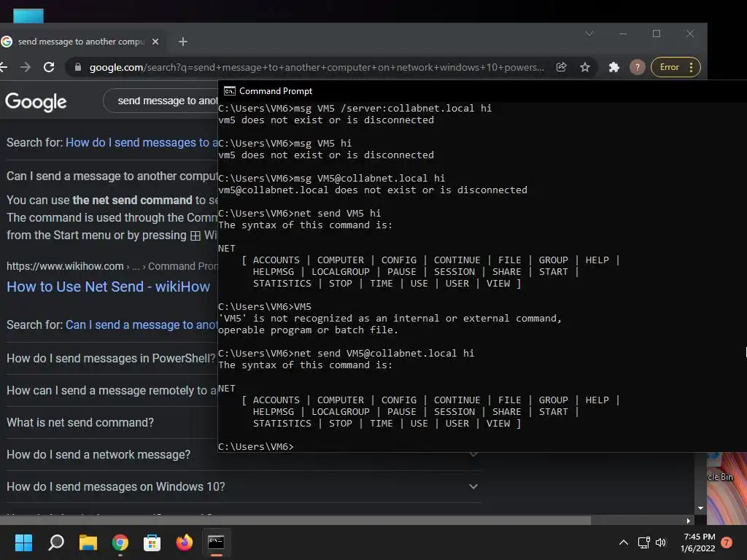Click 'net send VM5@collabnet.local hi' command line
This screenshot has width=747, height=560.
coord(347,354)
